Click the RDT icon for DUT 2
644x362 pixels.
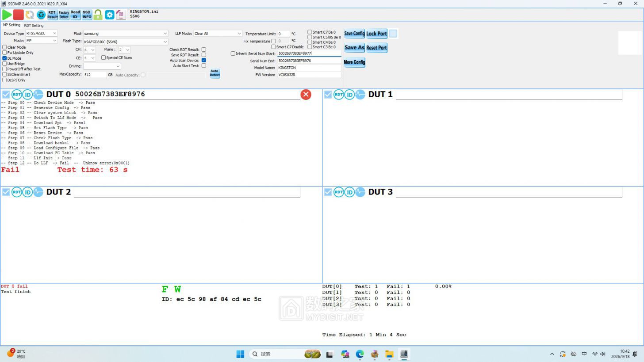[x=17, y=192]
